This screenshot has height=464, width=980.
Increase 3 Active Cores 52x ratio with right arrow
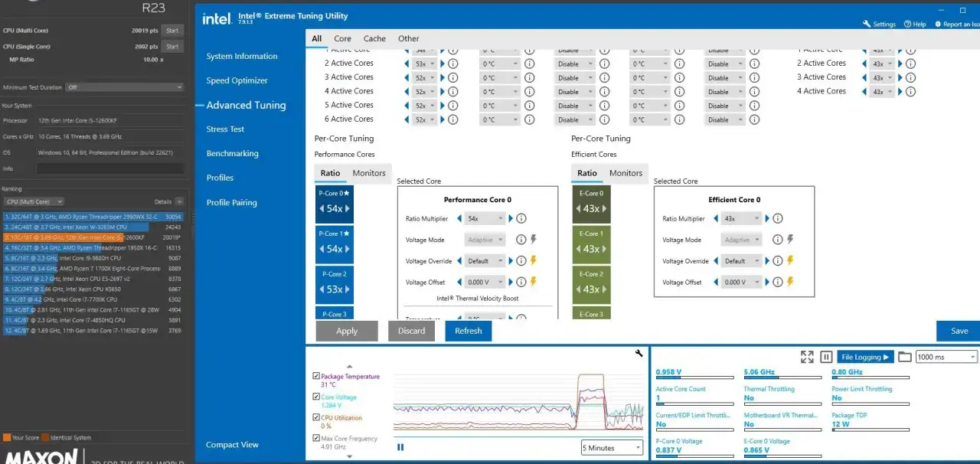coord(443,77)
